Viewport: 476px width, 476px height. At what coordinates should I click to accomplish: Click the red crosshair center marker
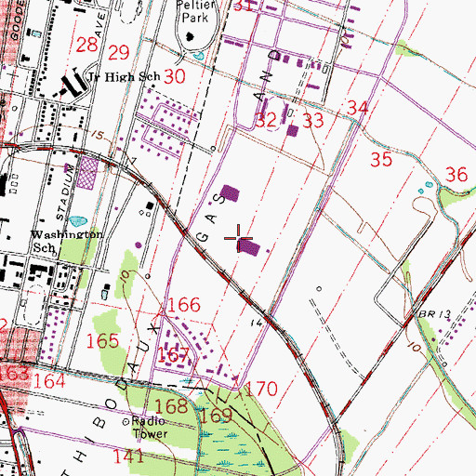pyautogui.click(x=238, y=238)
